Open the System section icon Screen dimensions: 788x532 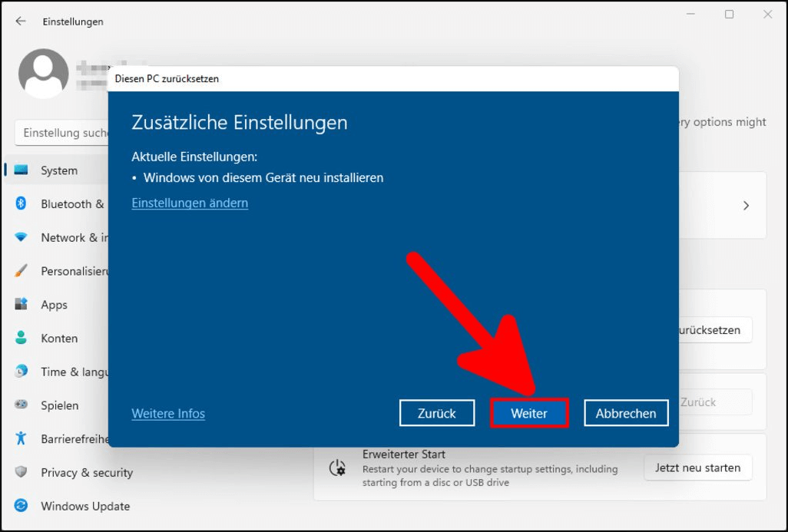22,170
